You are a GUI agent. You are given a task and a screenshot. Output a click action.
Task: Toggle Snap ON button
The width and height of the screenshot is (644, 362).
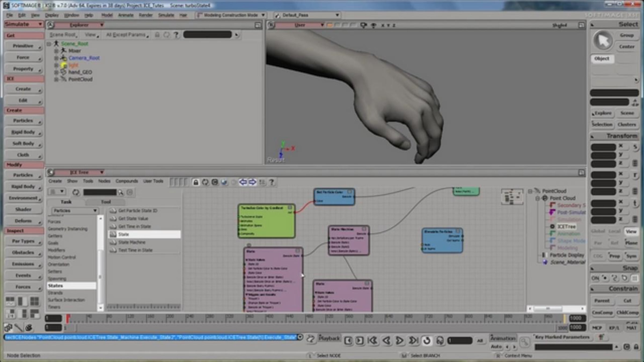point(595,278)
